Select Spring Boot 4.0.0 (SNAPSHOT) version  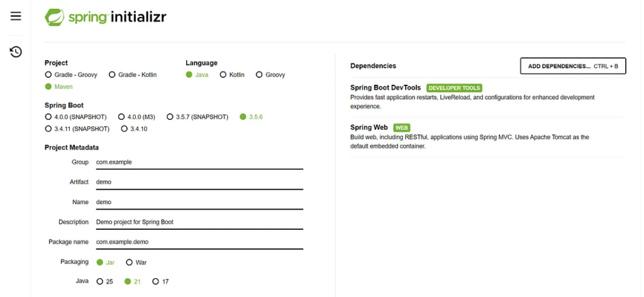click(48, 117)
